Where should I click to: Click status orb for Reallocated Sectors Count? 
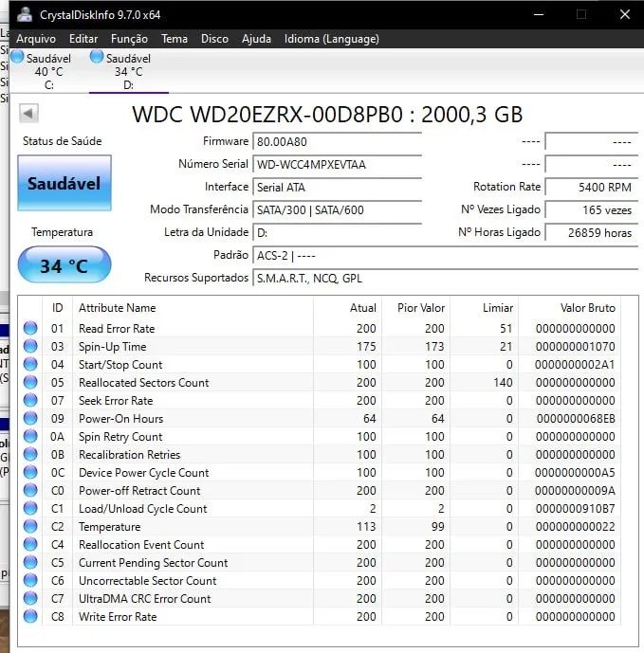pos(30,382)
